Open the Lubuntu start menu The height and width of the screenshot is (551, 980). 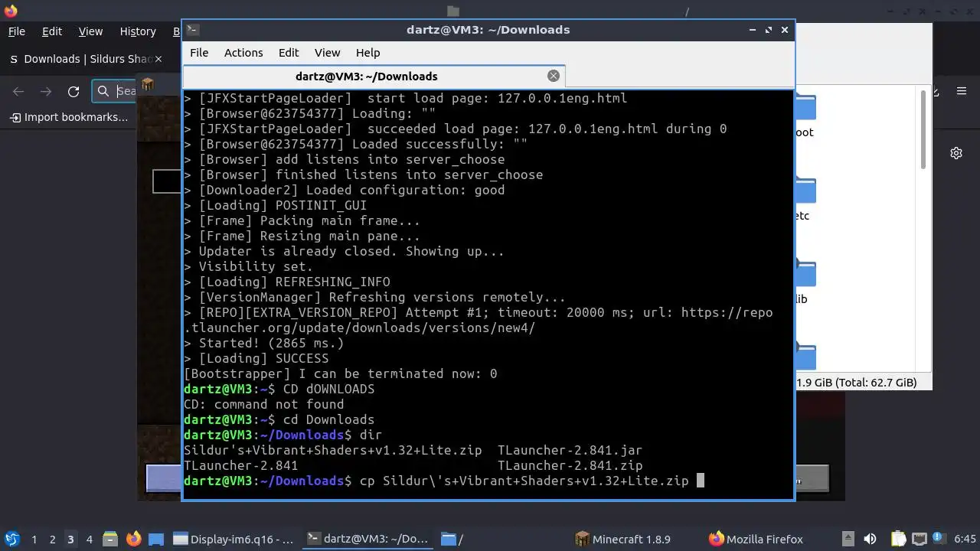tap(11, 539)
